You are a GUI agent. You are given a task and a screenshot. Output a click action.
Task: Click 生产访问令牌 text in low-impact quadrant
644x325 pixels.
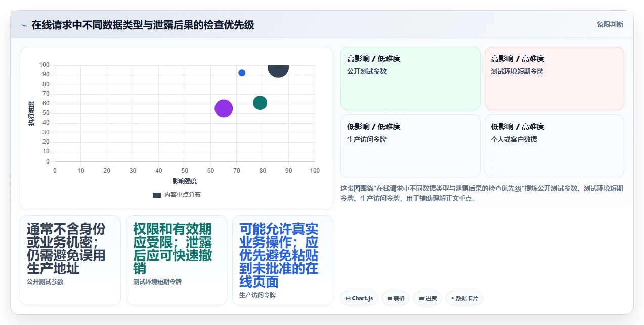tap(367, 140)
